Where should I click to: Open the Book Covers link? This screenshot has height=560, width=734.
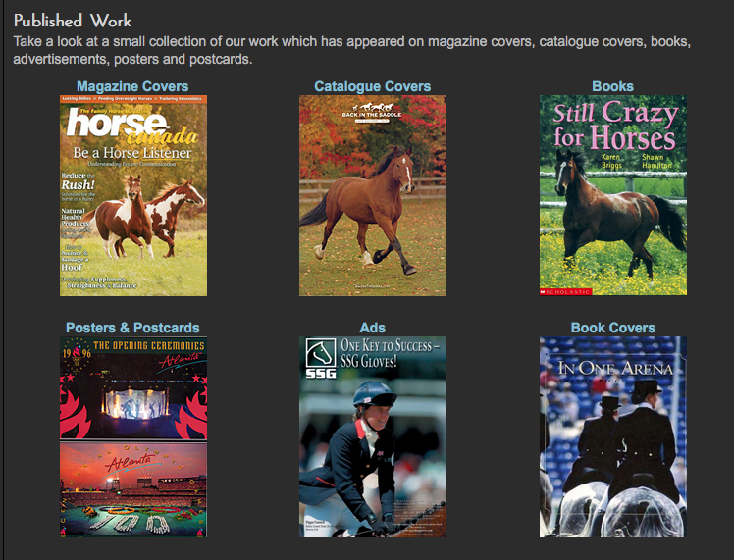click(x=612, y=328)
